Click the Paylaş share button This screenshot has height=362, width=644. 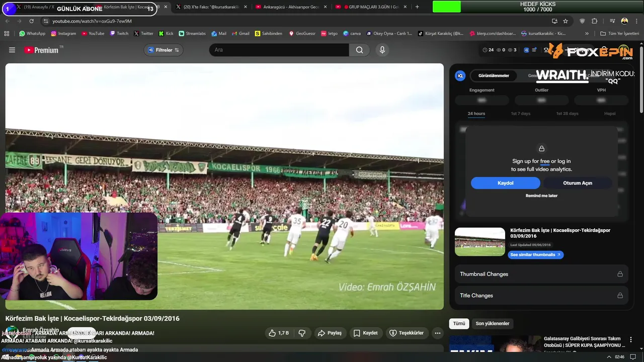(330, 333)
